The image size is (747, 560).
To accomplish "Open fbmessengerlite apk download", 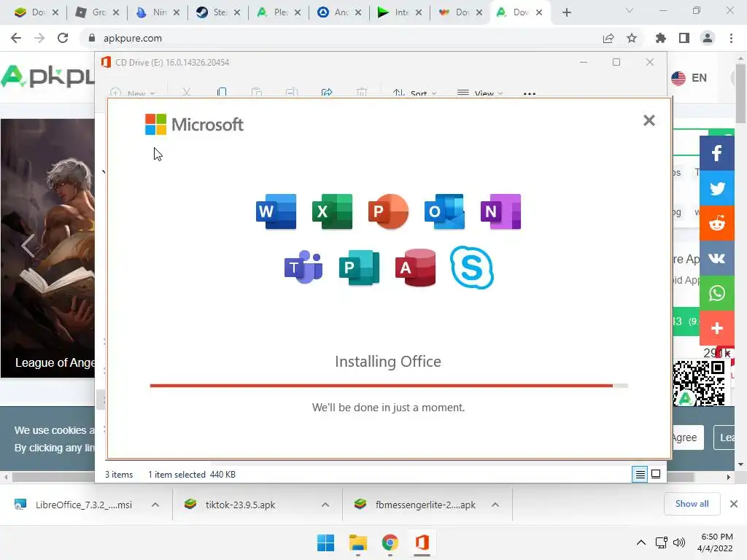I will [x=415, y=505].
